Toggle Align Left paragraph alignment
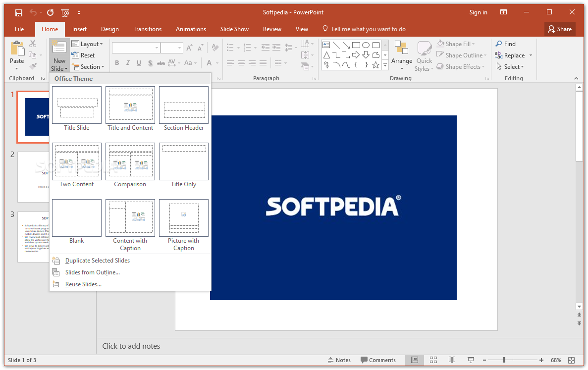 point(230,63)
